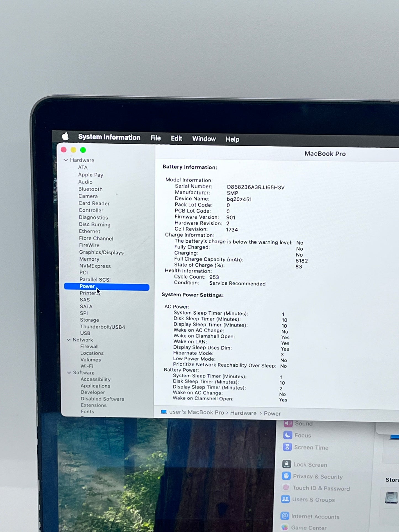This screenshot has width=399, height=532.
Task: Select USB in the sidebar
Action: click(x=85, y=333)
